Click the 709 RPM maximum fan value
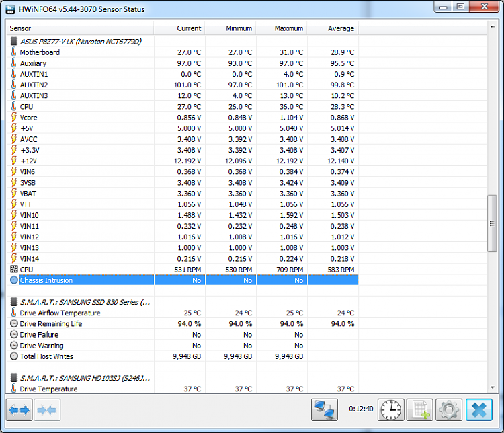Screen dimensions: 504x433 click(x=290, y=270)
